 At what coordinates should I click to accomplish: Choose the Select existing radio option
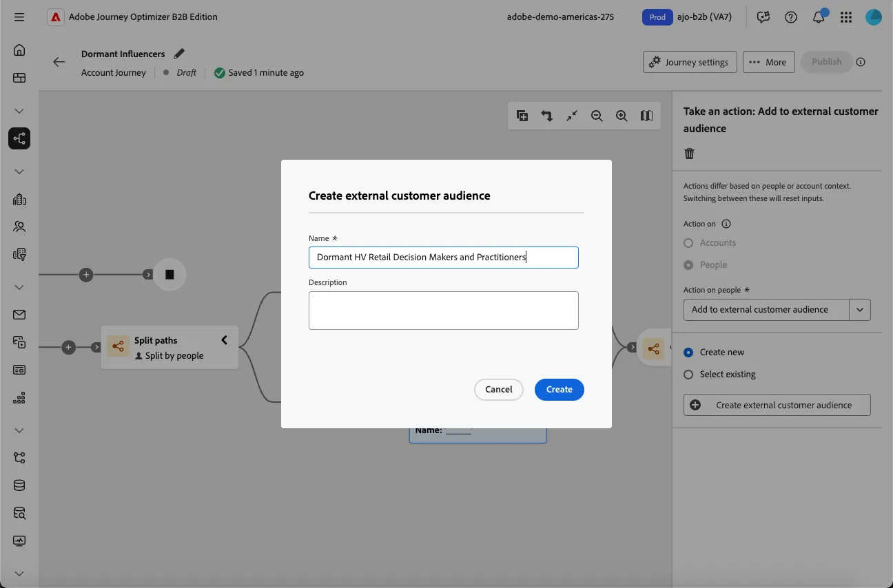(x=688, y=375)
